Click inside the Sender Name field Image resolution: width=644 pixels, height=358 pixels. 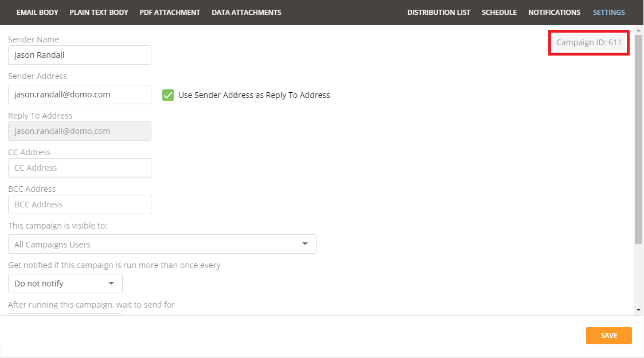tap(79, 54)
